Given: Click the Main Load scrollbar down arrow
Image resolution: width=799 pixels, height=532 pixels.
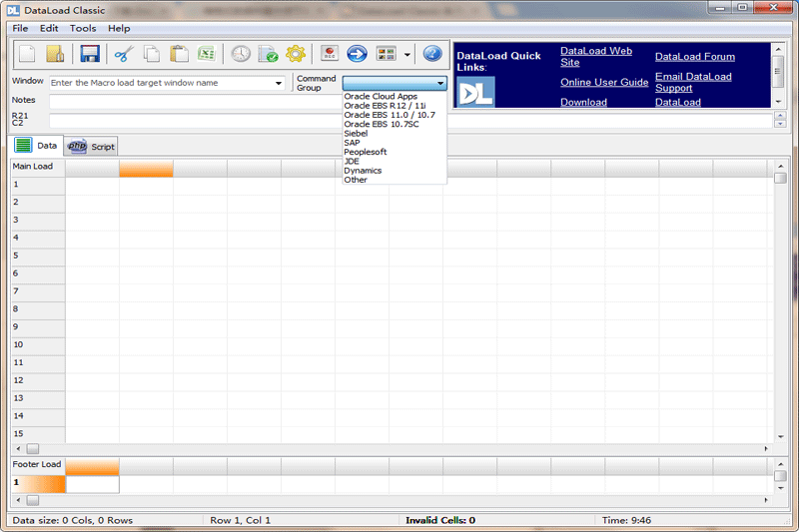Looking at the screenshot, I should [x=780, y=437].
